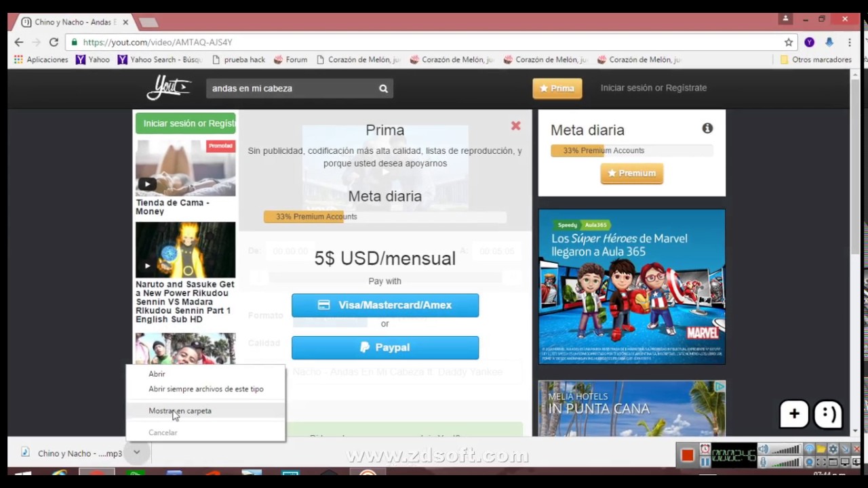The height and width of the screenshot is (488, 868).
Task: Click the orange Premium button
Action: pyautogui.click(x=631, y=173)
